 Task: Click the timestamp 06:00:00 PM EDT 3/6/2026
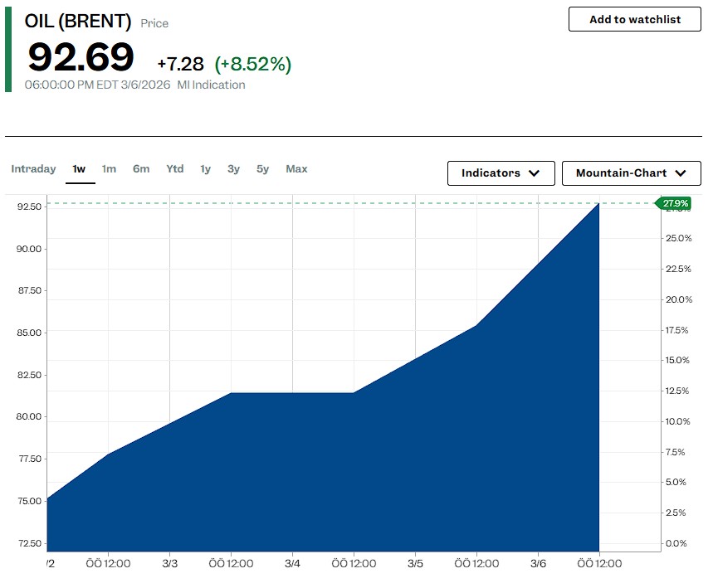coord(97,85)
